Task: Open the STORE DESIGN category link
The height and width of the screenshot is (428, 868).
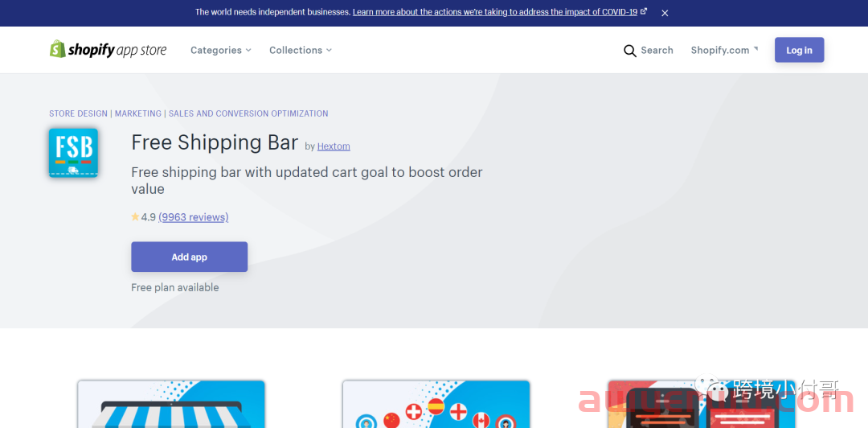Action: coord(78,113)
